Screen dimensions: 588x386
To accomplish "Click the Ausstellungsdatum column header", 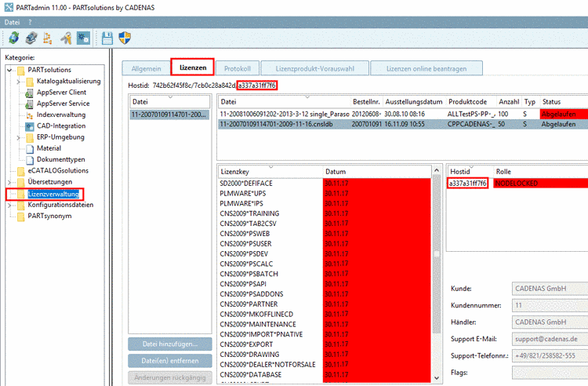I will point(414,102).
